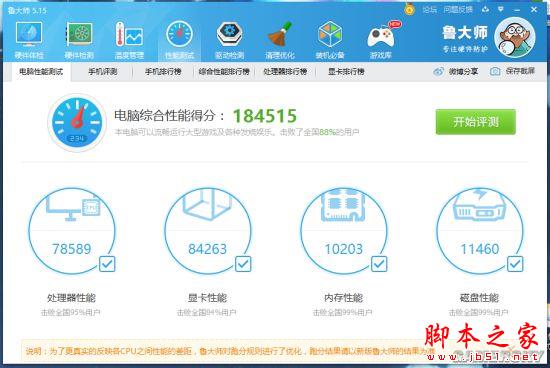
Task: Click the 鲁大师 cartoon avatar
Action: click(515, 37)
